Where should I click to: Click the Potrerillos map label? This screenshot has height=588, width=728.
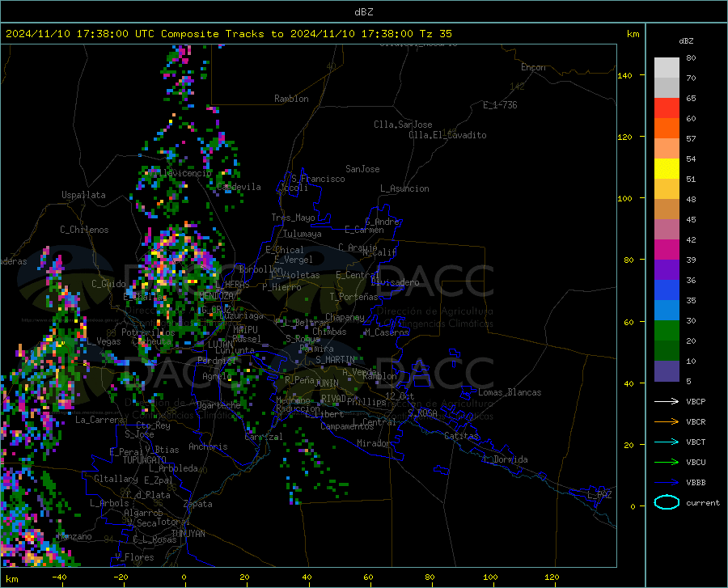pyautogui.click(x=148, y=332)
